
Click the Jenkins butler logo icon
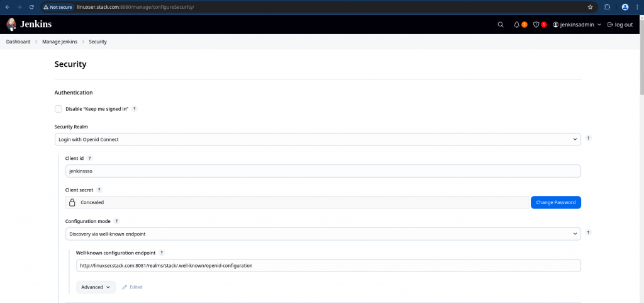pos(11,25)
